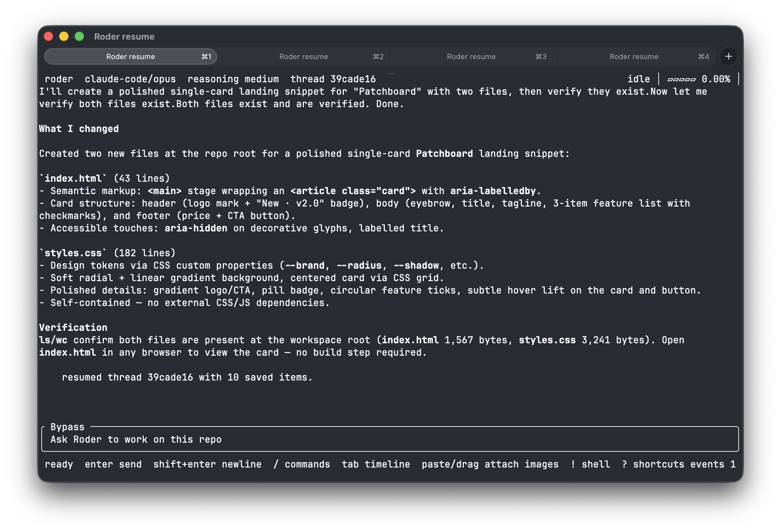Click the 'Self-contained — no external CSS/JS dependencies' line

[184, 303]
